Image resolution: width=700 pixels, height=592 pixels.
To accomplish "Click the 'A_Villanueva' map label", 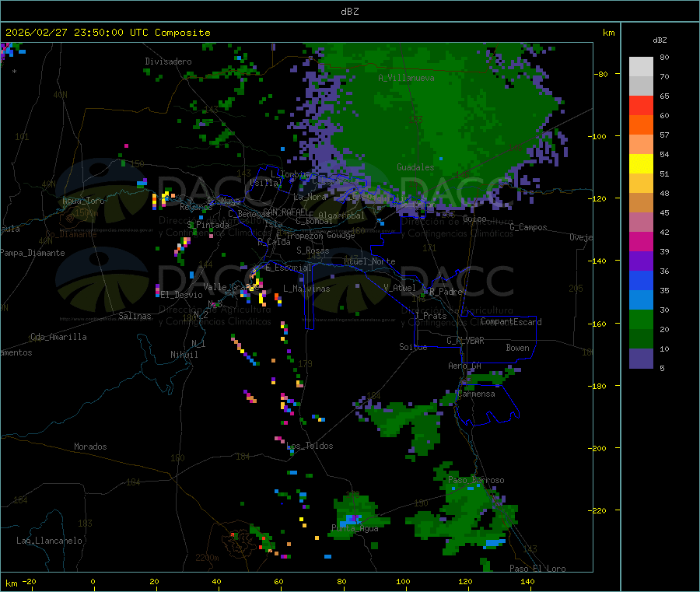I will tap(406, 78).
